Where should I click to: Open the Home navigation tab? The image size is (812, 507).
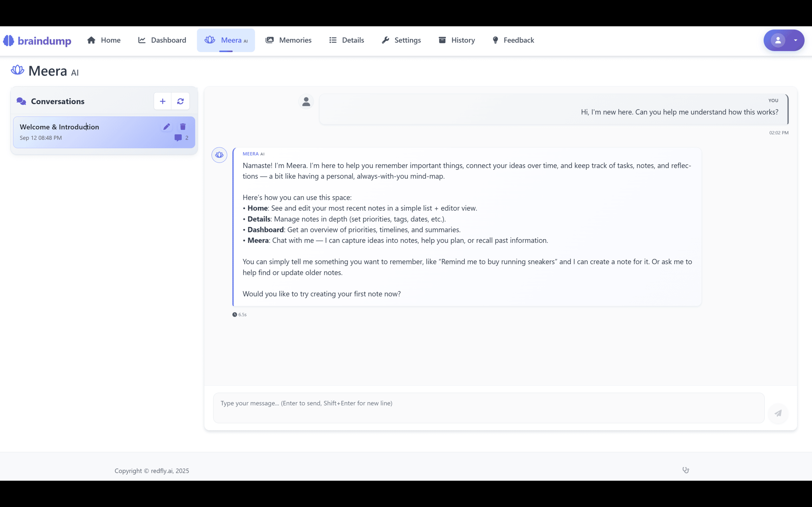pos(104,40)
